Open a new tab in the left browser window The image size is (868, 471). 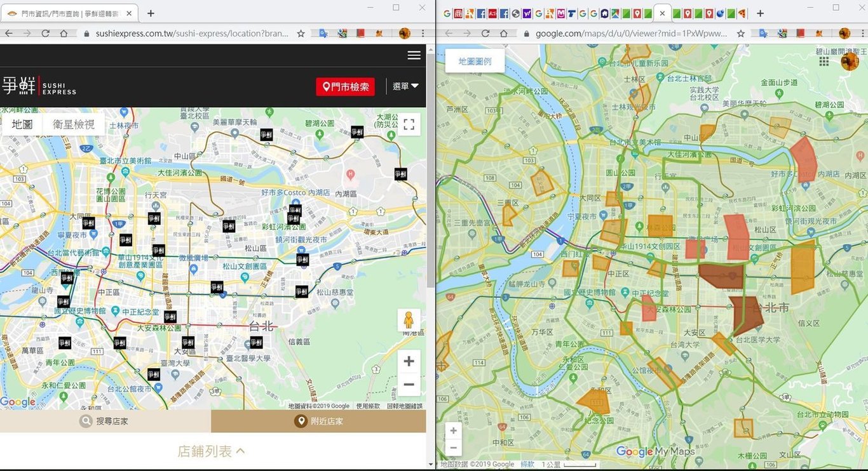tap(151, 13)
